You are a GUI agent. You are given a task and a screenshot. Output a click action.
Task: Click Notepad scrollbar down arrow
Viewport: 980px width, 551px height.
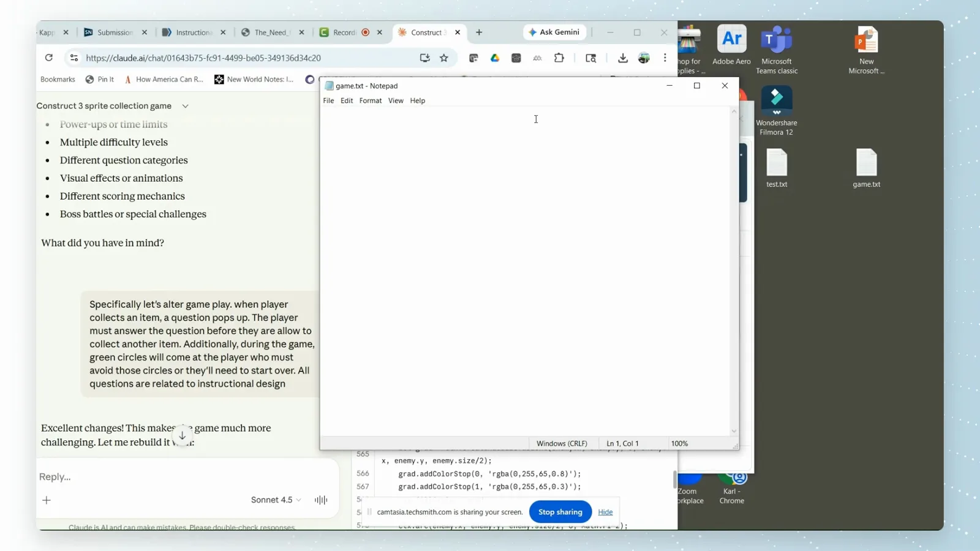[x=734, y=431]
